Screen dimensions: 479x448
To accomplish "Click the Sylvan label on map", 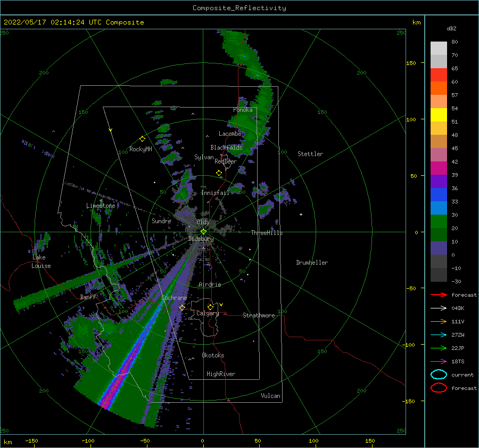I will 204,157.
